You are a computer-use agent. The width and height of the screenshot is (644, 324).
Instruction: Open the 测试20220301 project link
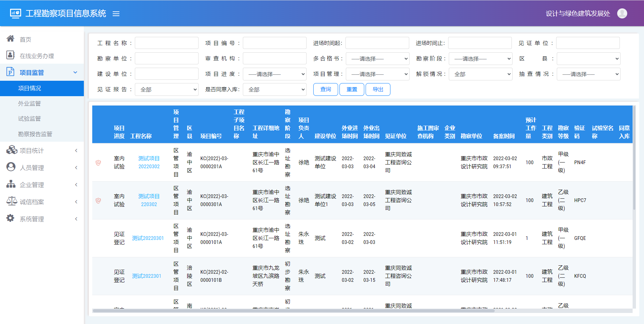148,238
